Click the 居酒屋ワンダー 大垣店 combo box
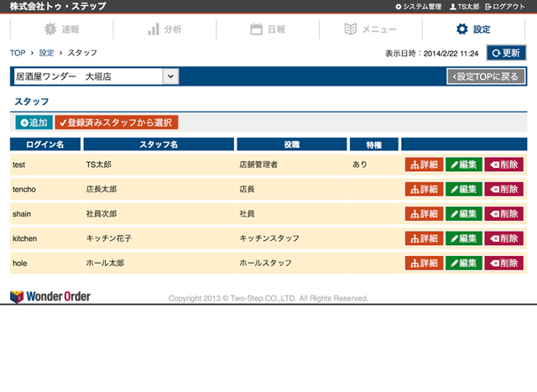Screen dimensions: 537x392 pyautogui.click(x=88, y=76)
